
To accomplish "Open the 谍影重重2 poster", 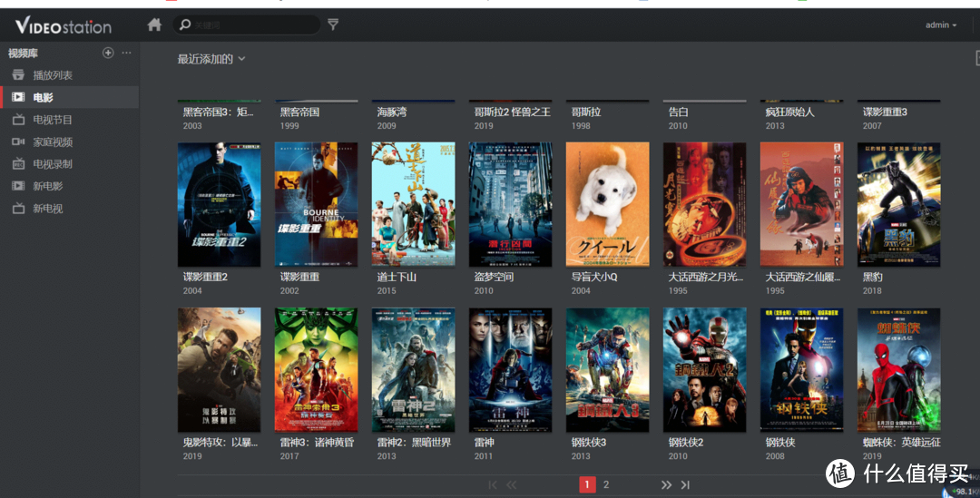I will pos(219,204).
